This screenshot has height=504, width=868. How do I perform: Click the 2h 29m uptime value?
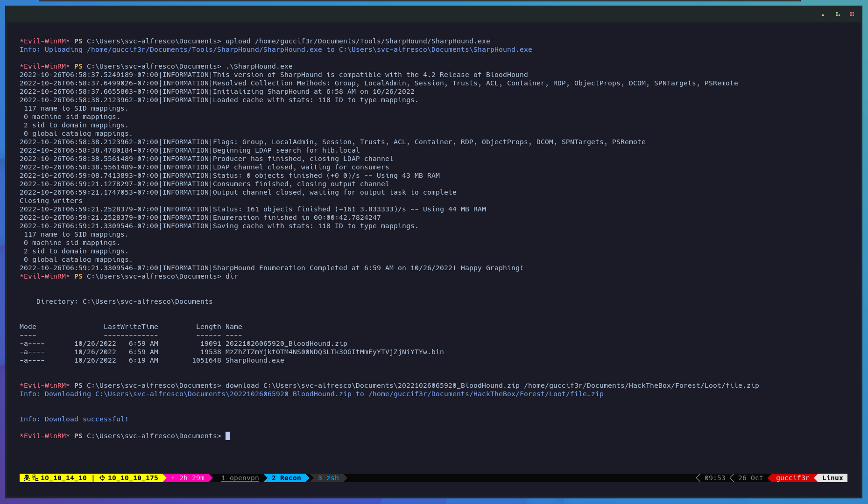[192, 478]
